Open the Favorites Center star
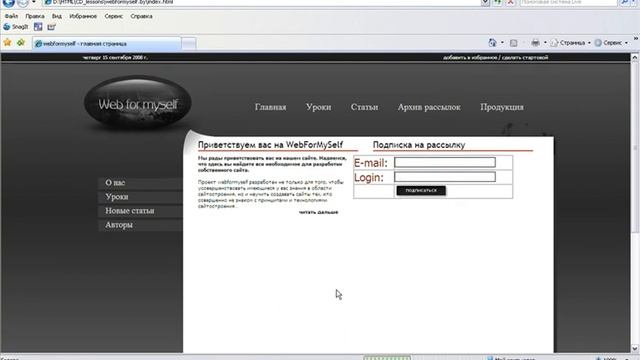 (x=7, y=42)
